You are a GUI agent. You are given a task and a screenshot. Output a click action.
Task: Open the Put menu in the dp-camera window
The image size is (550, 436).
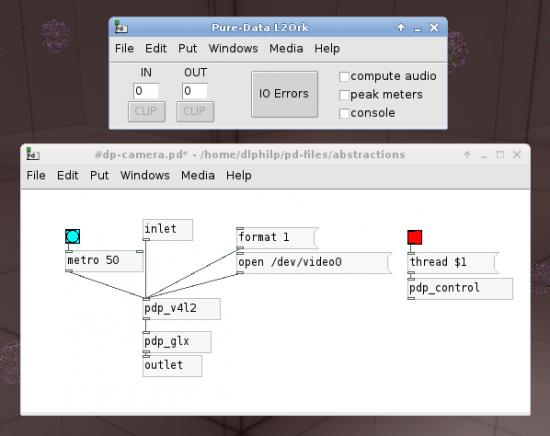[99, 175]
